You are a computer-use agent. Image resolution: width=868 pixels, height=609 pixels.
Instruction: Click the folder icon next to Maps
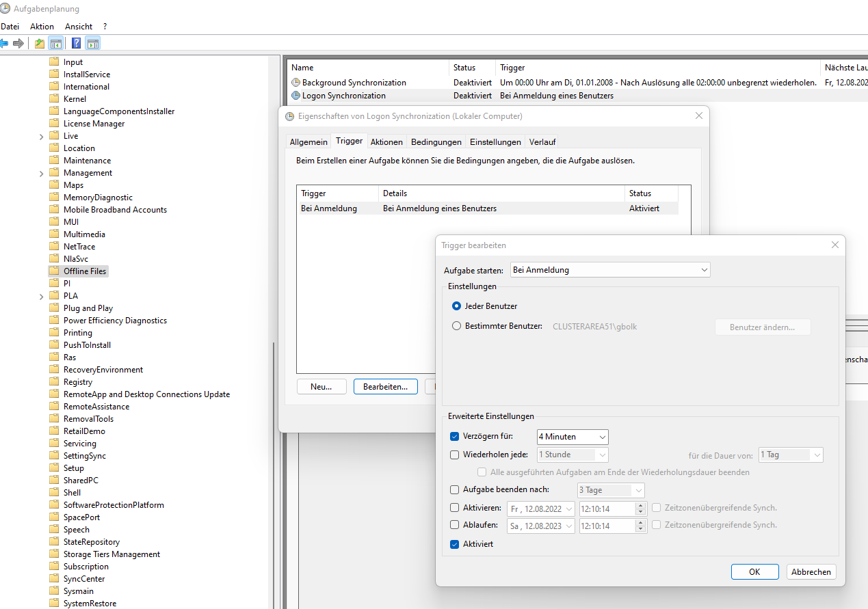point(54,185)
